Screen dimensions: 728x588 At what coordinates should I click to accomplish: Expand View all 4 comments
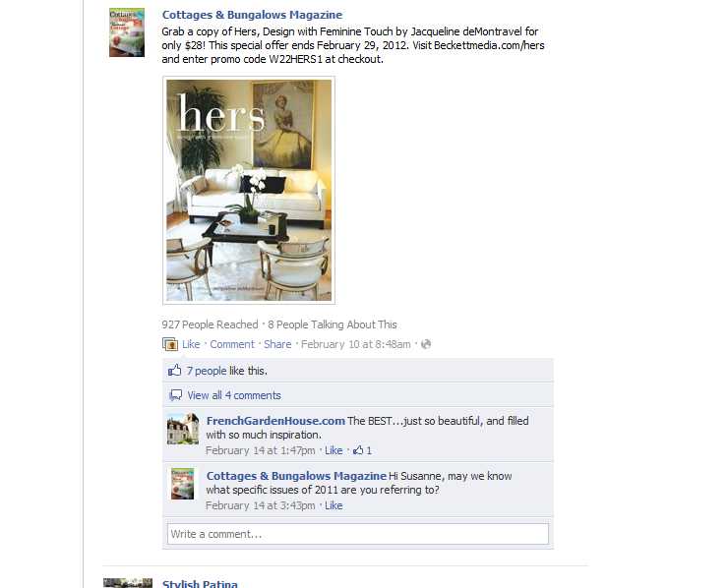tap(234, 395)
